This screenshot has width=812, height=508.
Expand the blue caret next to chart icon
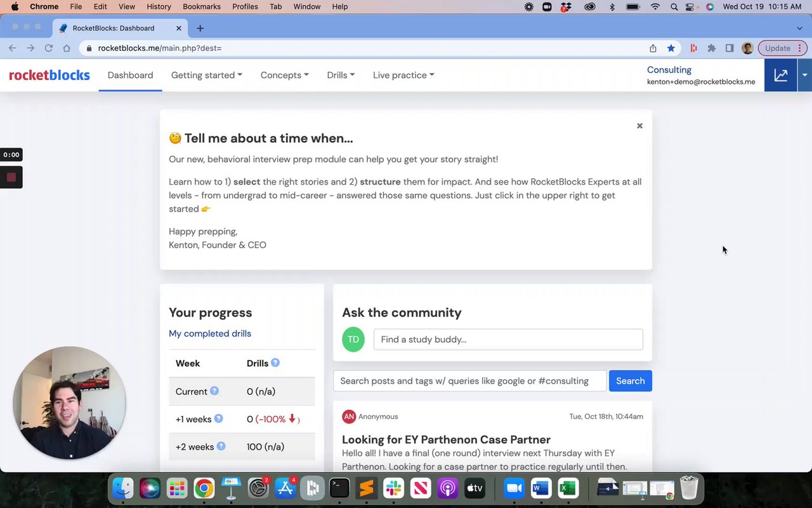(x=804, y=75)
